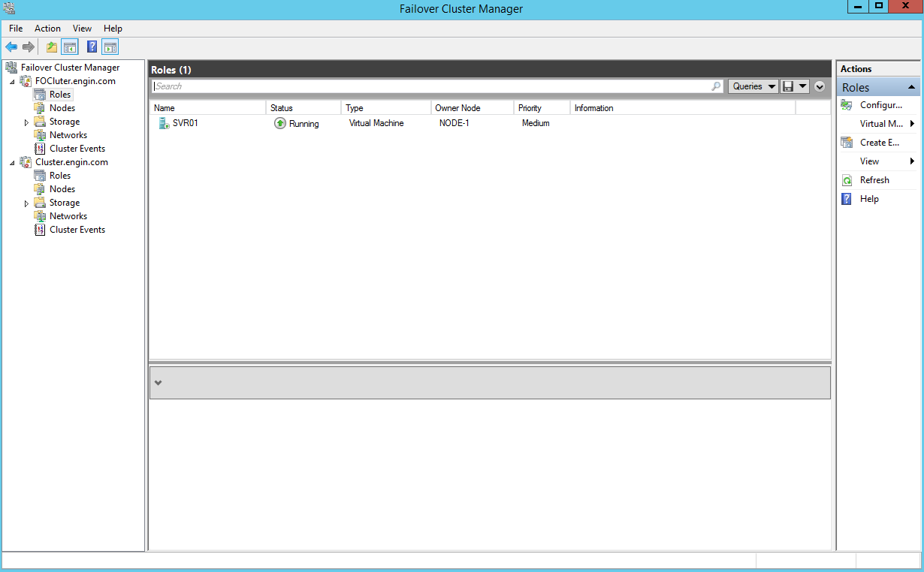Open the View menu in menu bar
This screenshot has height=572, width=924.
(83, 29)
